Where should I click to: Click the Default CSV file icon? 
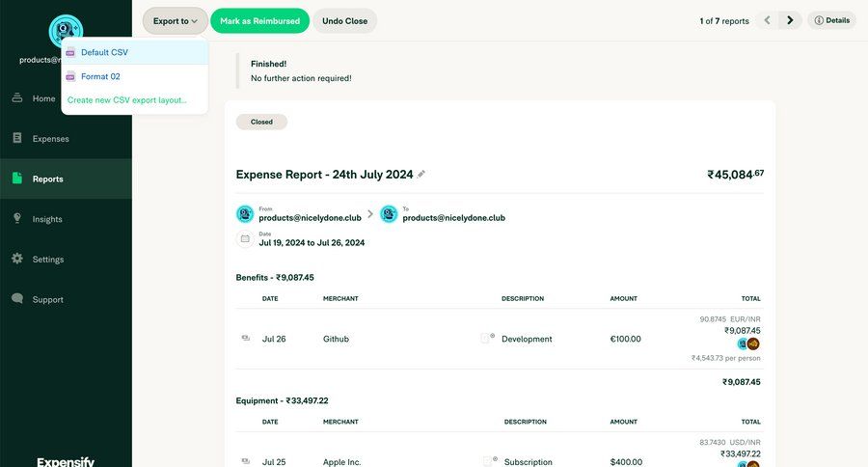coord(70,53)
